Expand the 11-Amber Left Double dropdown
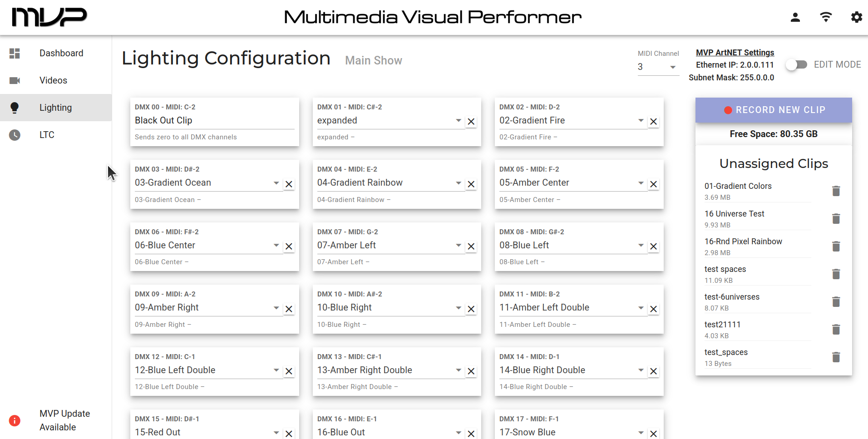Image resolution: width=868 pixels, height=439 pixels. pyautogui.click(x=641, y=308)
